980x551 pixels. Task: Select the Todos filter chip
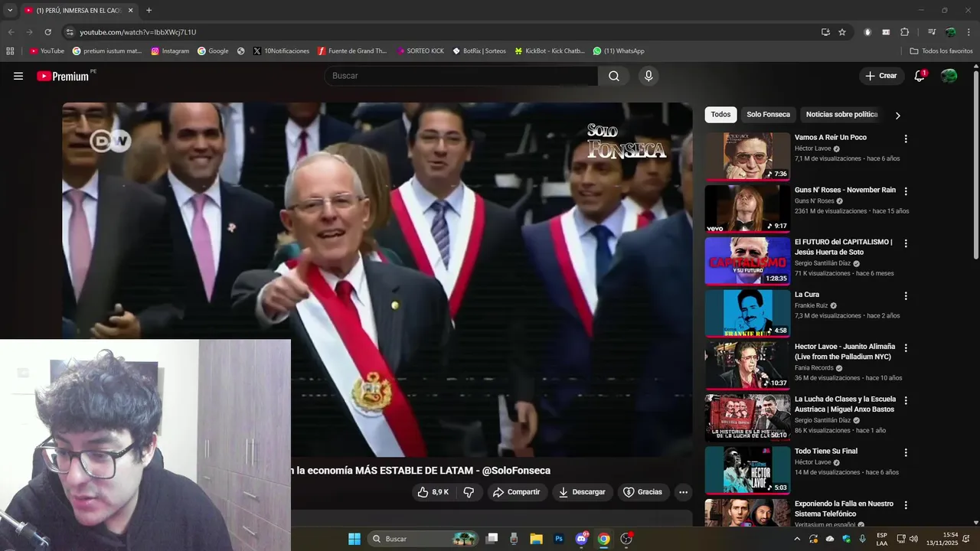pos(720,115)
